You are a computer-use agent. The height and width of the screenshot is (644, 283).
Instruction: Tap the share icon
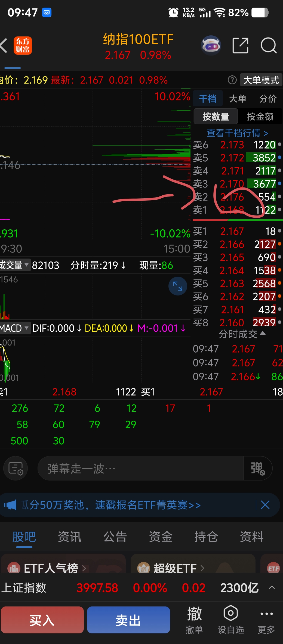point(241,45)
